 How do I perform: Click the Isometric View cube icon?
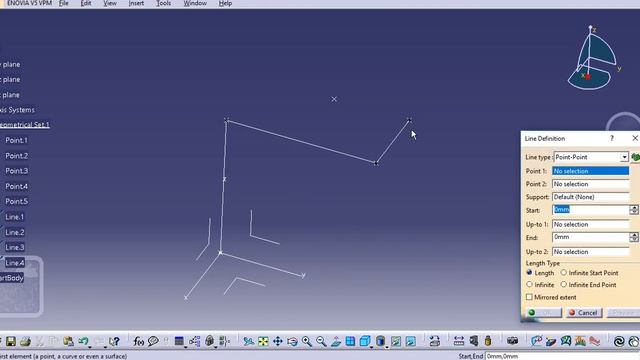coord(364,341)
